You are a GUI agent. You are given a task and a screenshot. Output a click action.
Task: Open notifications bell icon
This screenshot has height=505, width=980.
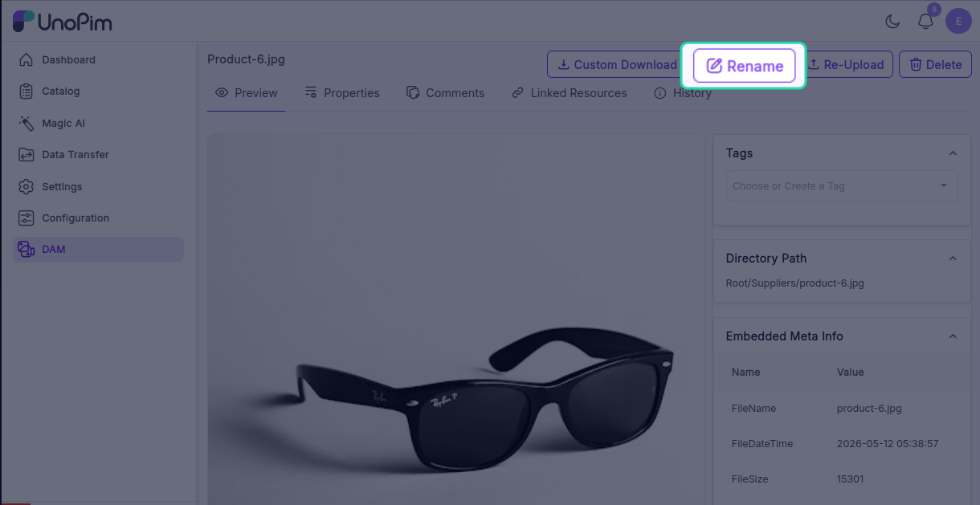click(926, 22)
